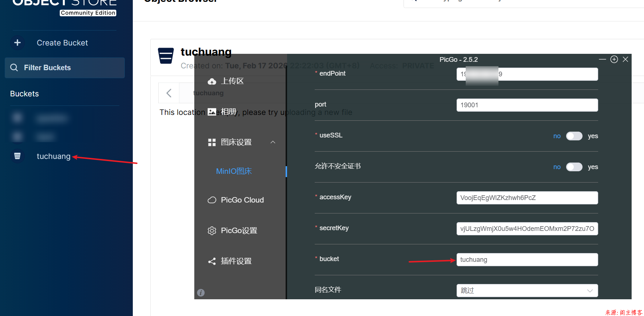Click the info icon in the PicGo sidebar

coord(201,293)
